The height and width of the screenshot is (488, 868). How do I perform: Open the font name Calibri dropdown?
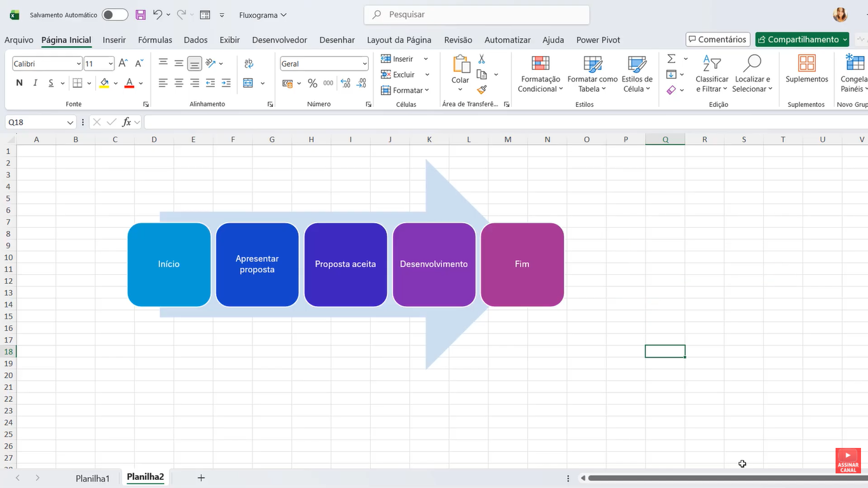pos(79,64)
